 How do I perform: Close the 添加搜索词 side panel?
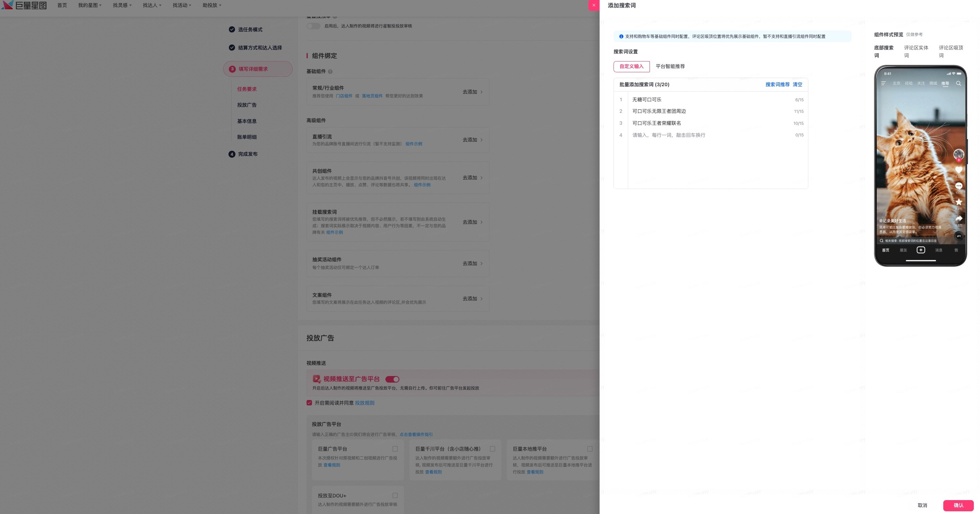coord(594,5)
